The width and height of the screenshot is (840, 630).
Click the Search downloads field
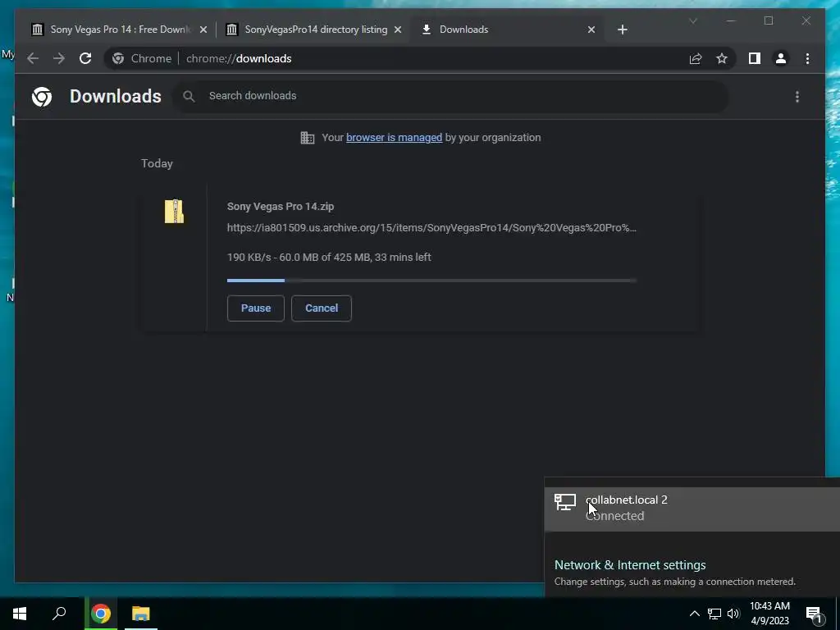coord(450,96)
